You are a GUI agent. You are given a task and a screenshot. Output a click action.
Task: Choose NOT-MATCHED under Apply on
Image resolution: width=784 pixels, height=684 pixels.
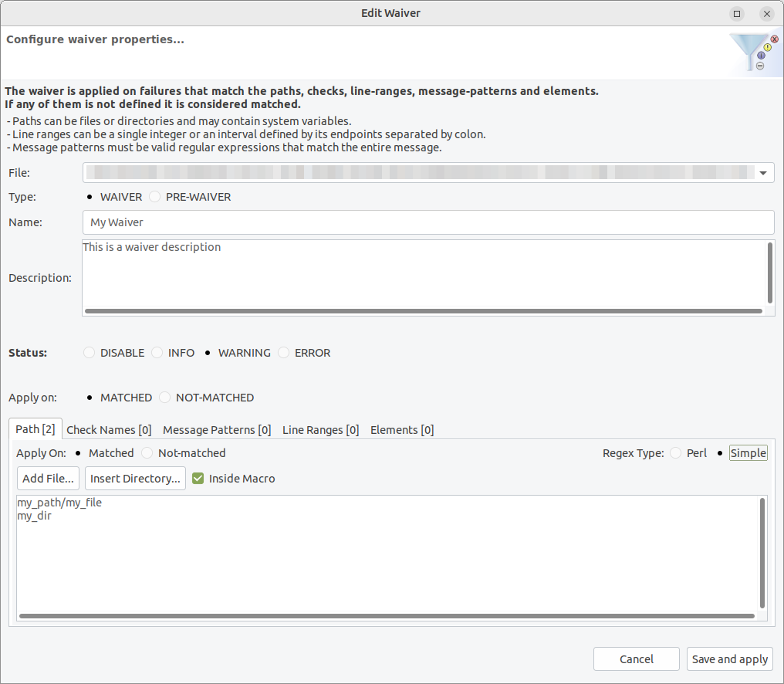click(x=164, y=397)
